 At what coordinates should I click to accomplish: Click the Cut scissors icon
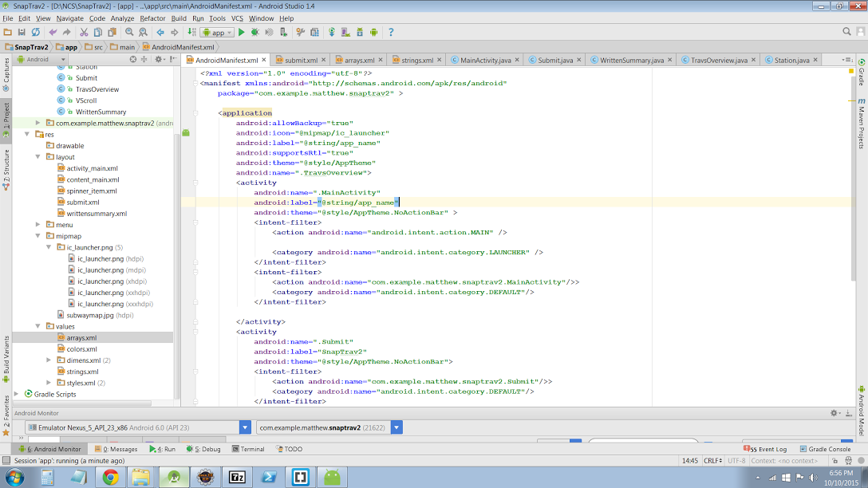[x=84, y=33]
